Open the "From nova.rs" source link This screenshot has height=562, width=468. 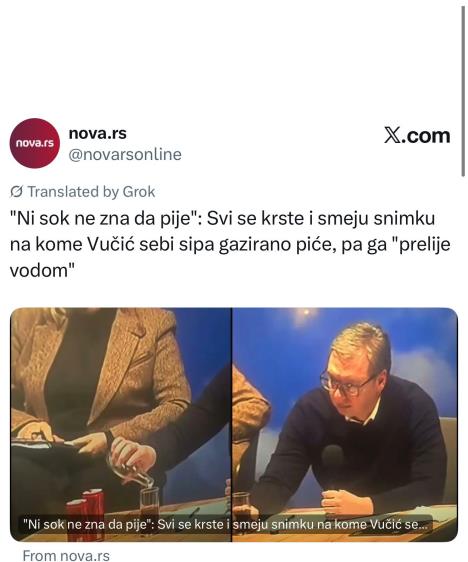click(x=66, y=555)
